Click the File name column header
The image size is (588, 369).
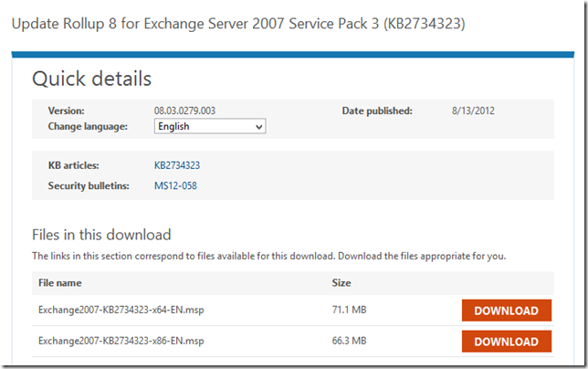point(60,283)
